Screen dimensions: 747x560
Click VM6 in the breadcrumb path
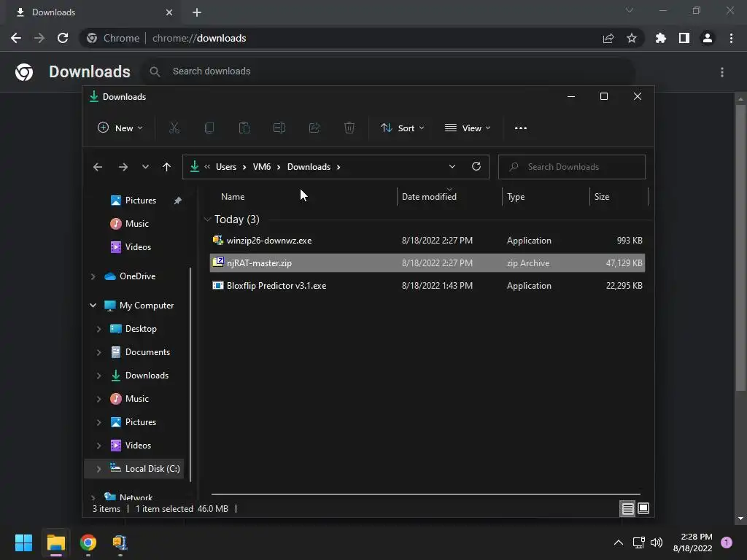tap(262, 167)
